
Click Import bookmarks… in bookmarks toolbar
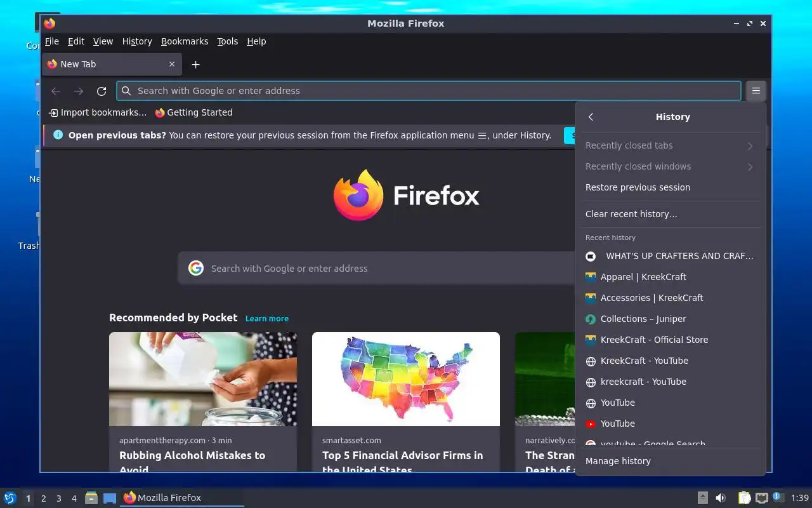click(x=98, y=112)
